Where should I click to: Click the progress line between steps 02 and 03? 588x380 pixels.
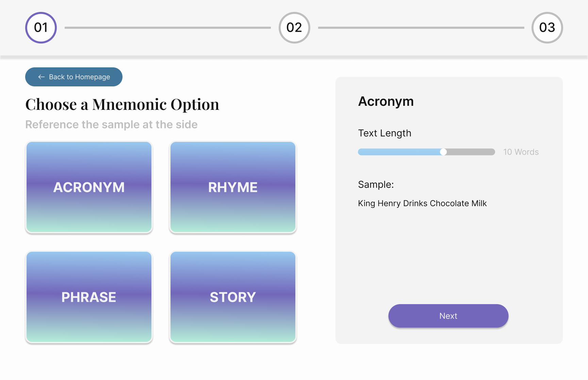pos(421,28)
